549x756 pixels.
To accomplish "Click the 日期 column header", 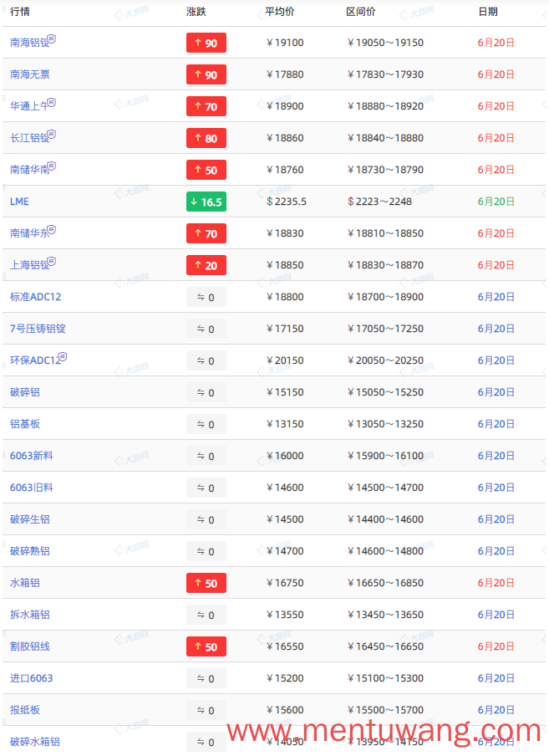I will click(x=488, y=12).
